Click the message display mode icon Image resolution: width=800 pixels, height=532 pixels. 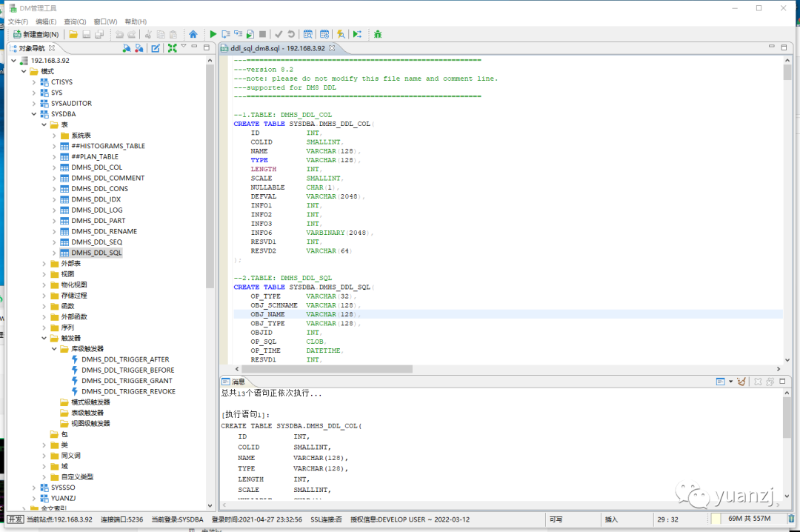tap(721, 382)
